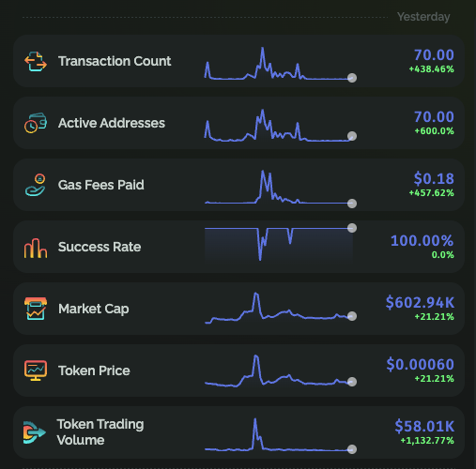The height and width of the screenshot is (469, 476).
Task: Click the $58.01K trading volume value
Action: (x=424, y=427)
